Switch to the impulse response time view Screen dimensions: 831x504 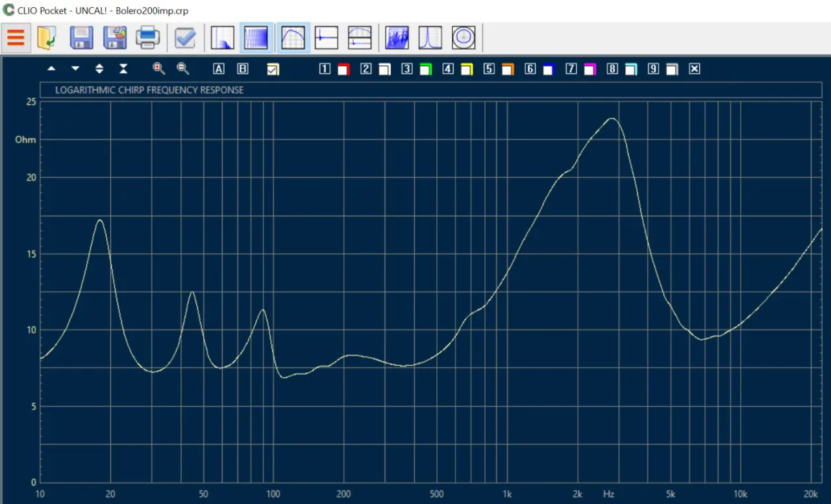326,38
